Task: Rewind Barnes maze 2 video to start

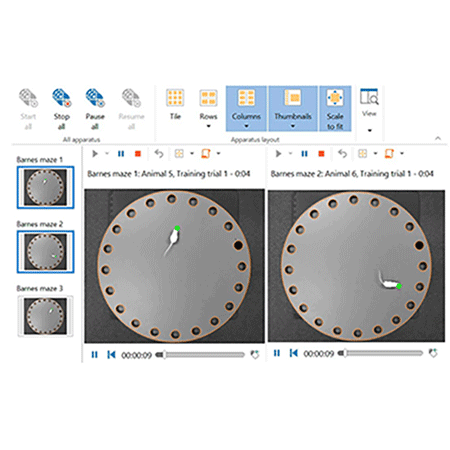Action: pyautogui.click(x=294, y=353)
